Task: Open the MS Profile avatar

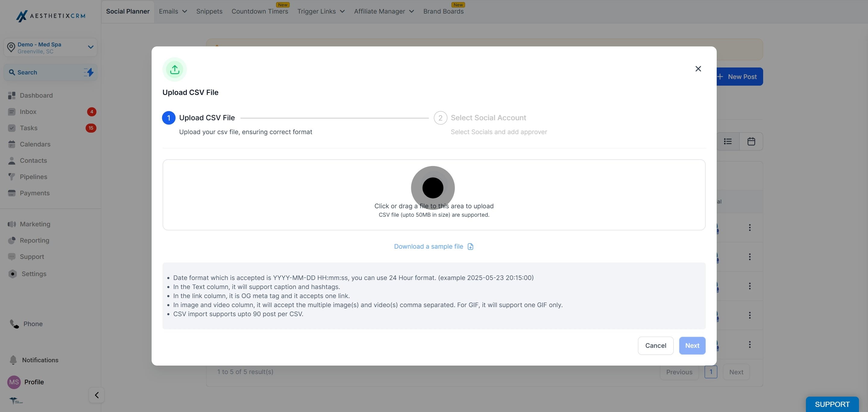Action: [x=14, y=382]
